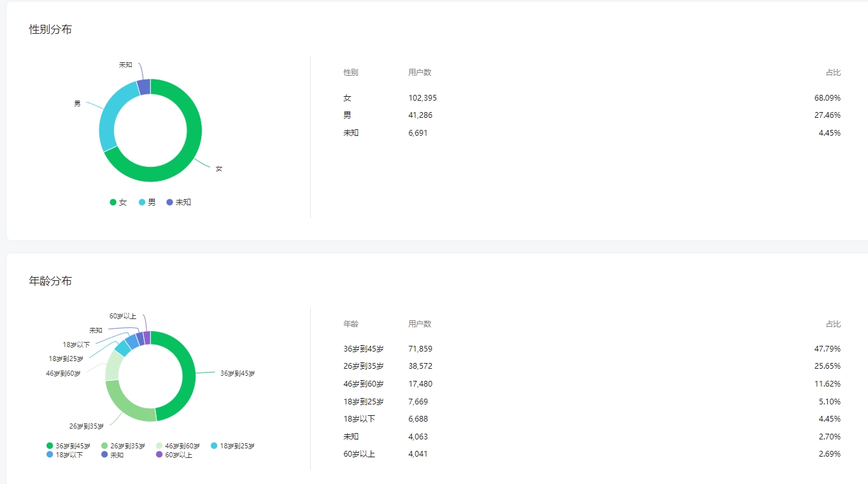Toggle the 18岁到25岁 legend entry

(x=232, y=446)
